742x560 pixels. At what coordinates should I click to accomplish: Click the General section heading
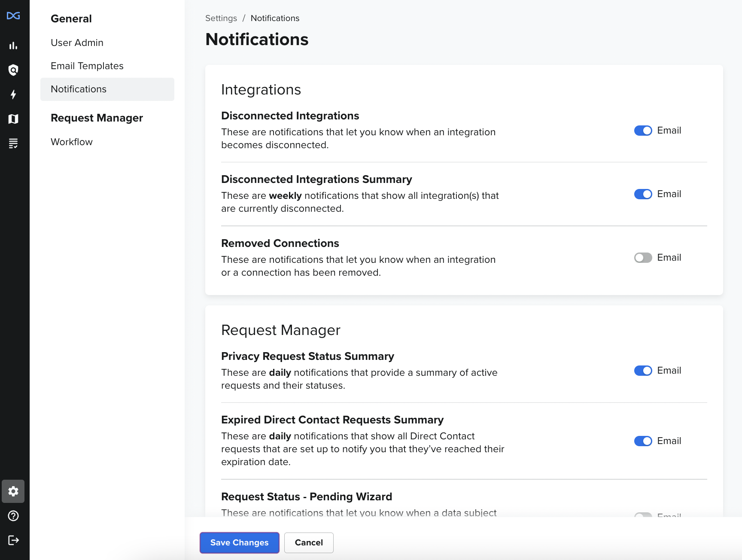click(71, 19)
